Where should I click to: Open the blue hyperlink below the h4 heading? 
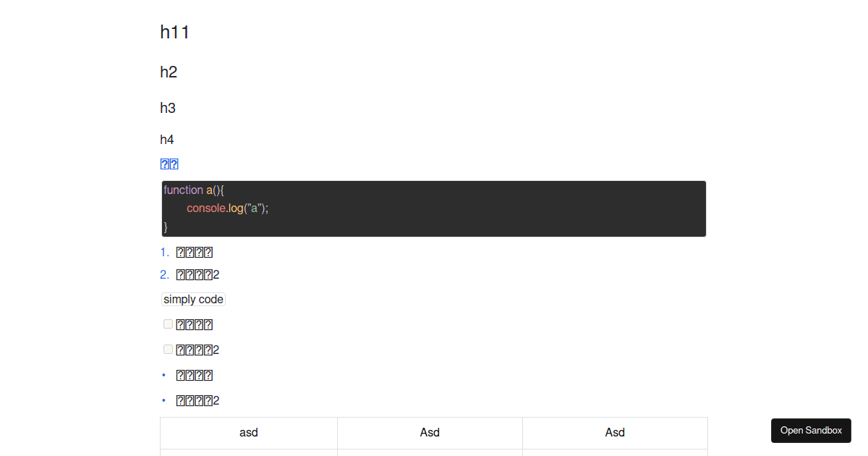click(x=169, y=164)
